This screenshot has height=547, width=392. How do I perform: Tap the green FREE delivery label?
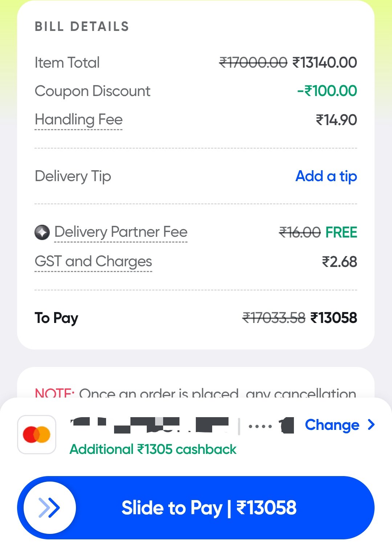[341, 232]
